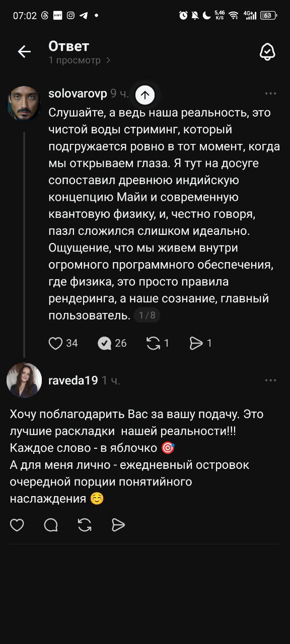The height and width of the screenshot is (644, 290).
Task: Tap the 1/8 thread part indicator
Action: tap(147, 315)
